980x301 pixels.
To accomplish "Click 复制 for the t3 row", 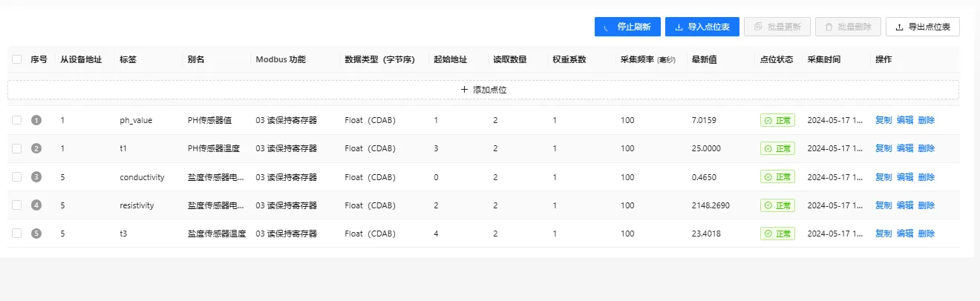I will pos(883,234).
